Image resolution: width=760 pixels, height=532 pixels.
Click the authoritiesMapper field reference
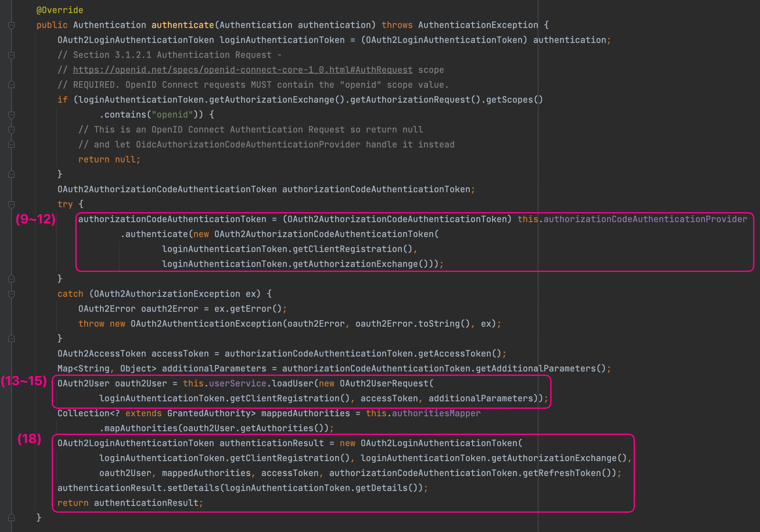click(436, 413)
